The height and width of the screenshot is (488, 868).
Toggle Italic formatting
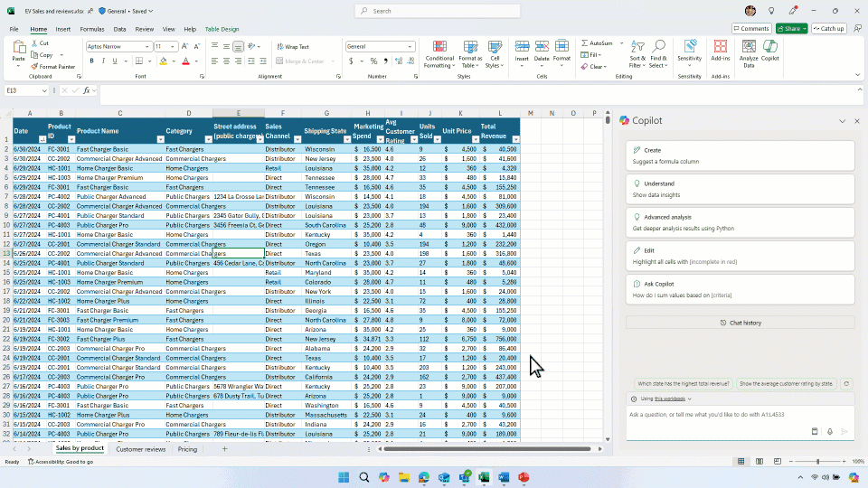pos(103,61)
